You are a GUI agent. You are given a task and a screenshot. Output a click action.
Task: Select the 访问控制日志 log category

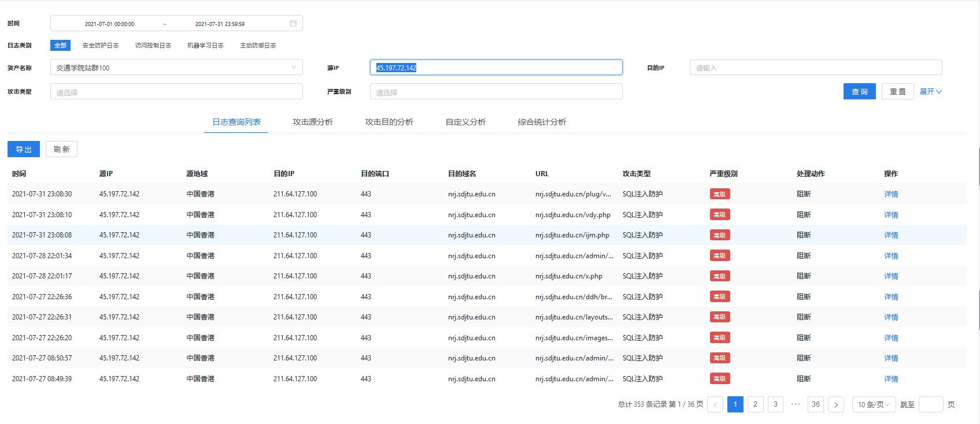coord(153,45)
